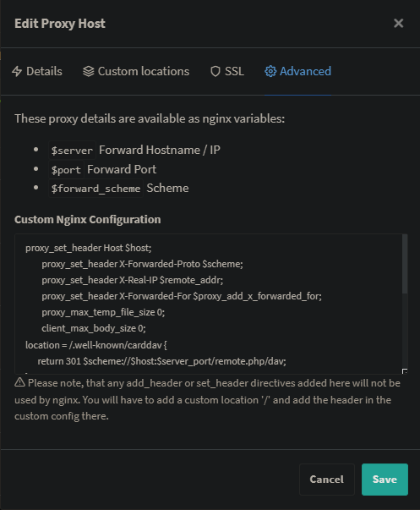The width and height of the screenshot is (420, 510).
Task: Go to the SSL tab
Action: click(227, 71)
